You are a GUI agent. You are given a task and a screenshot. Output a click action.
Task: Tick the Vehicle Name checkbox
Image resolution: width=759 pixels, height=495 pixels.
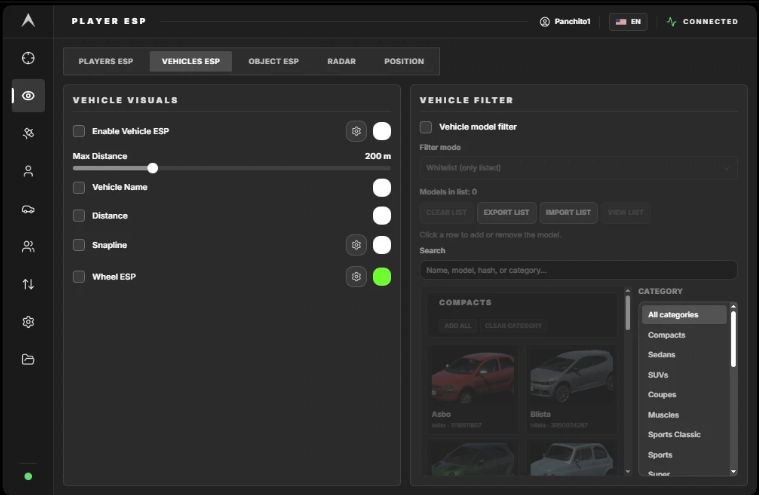point(79,187)
